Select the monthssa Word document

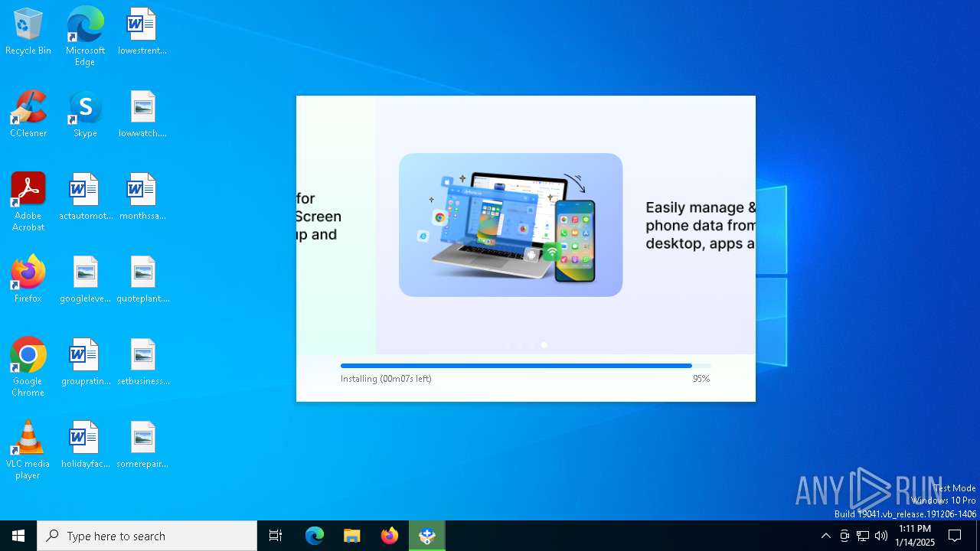142,196
